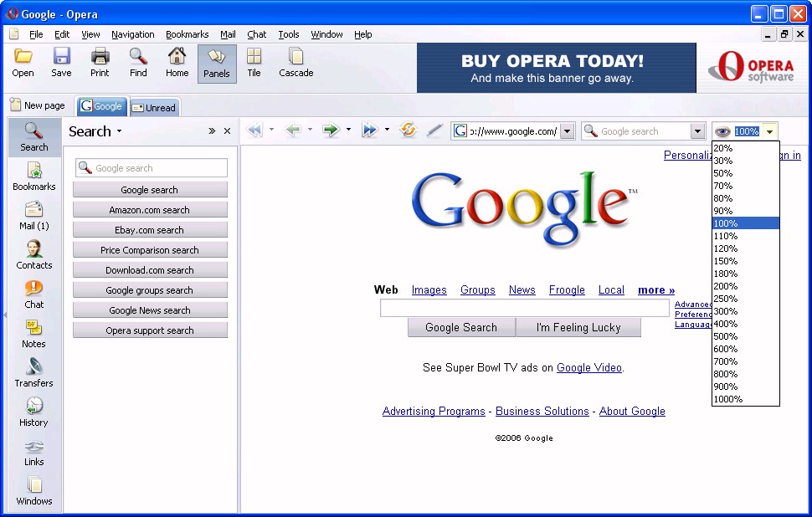
Task: Click the Google News search button
Action: pos(150,310)
